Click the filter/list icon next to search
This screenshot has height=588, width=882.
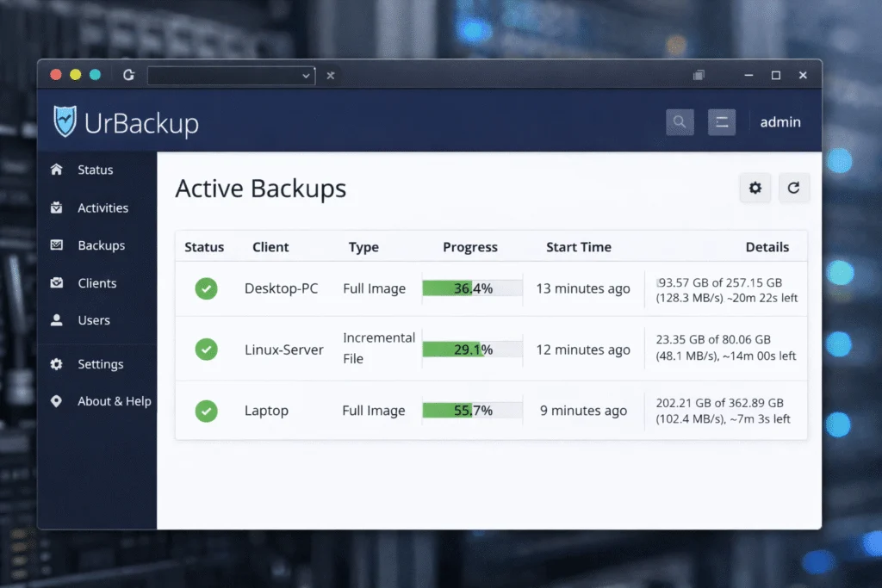(722, 121)
